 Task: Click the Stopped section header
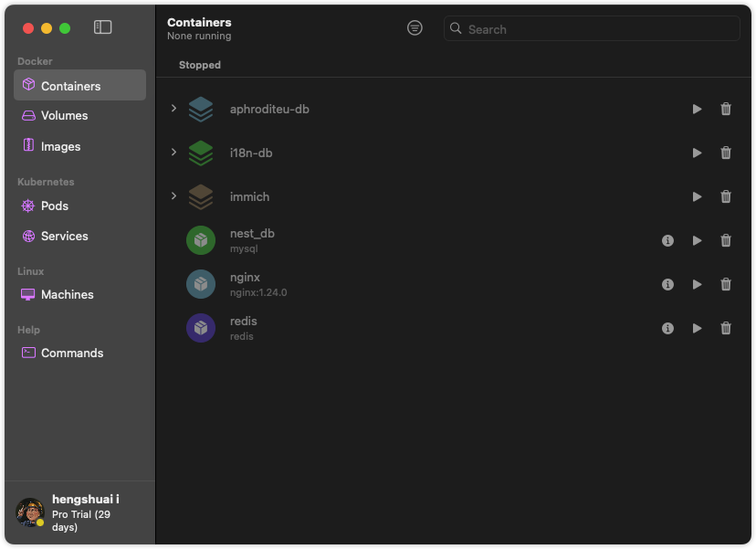pyautogui.click(x=200, y=65)
